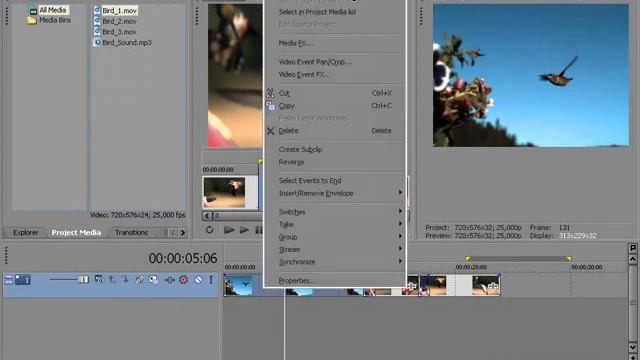Click the Frame 131 value

tap(564, 227)
